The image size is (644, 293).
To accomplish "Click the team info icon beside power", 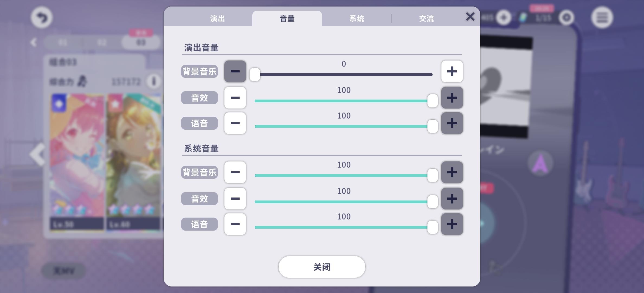I will (x=154, y=81).
